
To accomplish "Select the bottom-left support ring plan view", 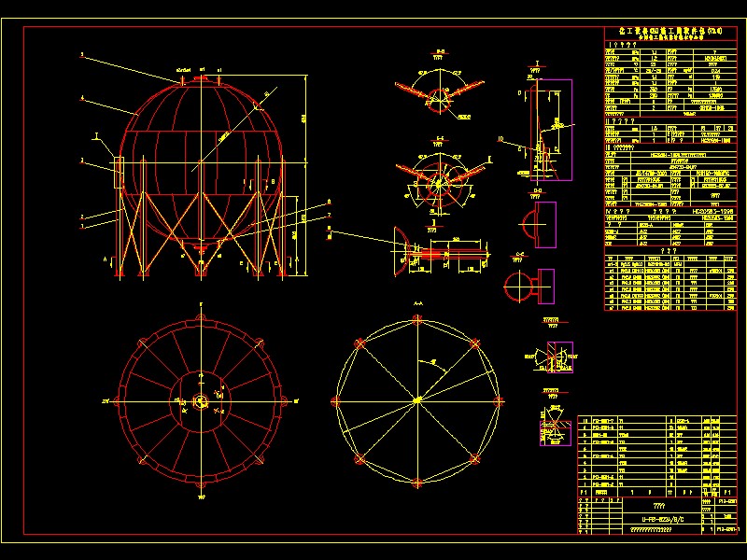I will (x=201, y=401).
